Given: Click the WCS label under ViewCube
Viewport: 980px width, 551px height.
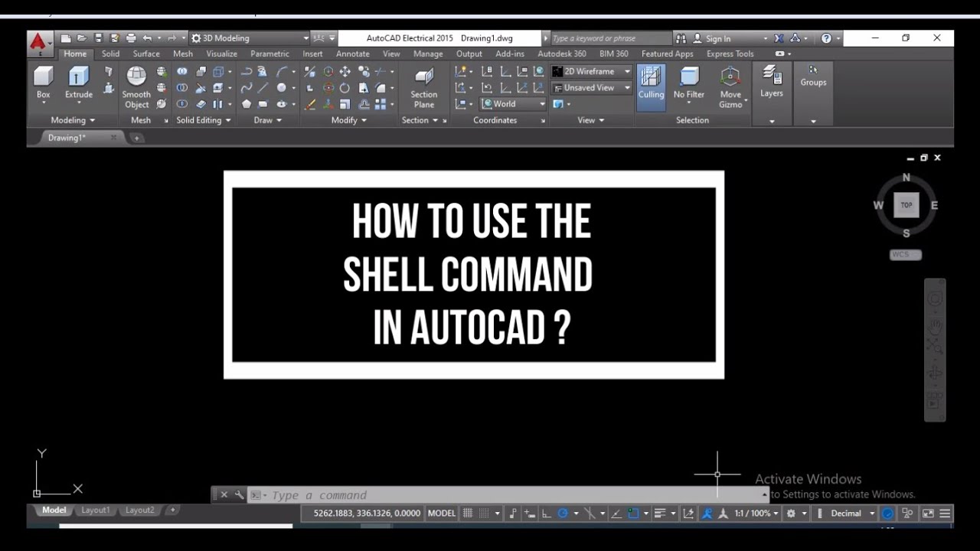Looking at the screenshot, I should click(906, 255).
